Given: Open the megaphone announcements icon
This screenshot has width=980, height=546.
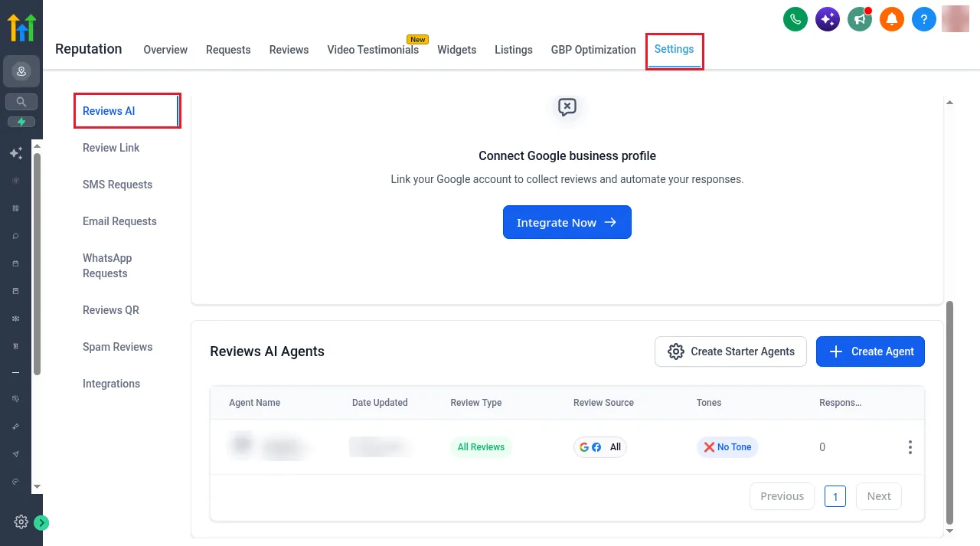Looking at the screenshot, I should tap(860, 18).
